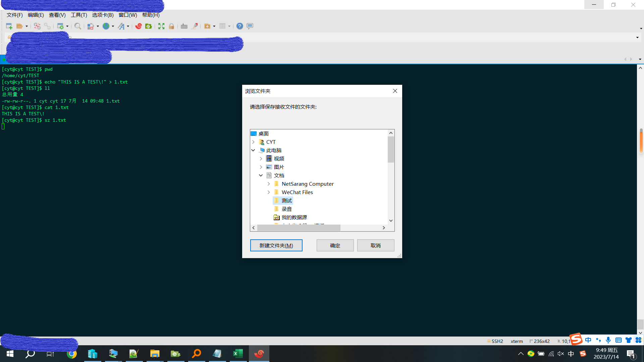Click the Disconnect toolbar icon

(x=37, y=26)
